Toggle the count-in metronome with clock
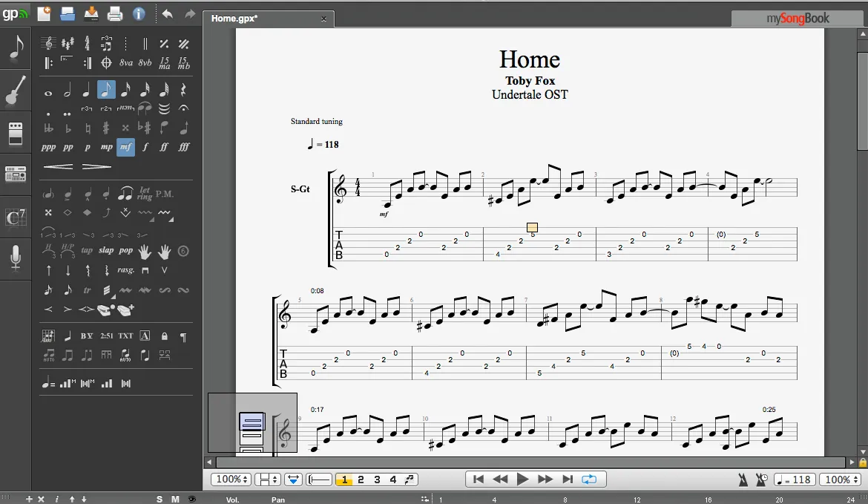Viewport: 868px width, 504px height. point(762,480)
